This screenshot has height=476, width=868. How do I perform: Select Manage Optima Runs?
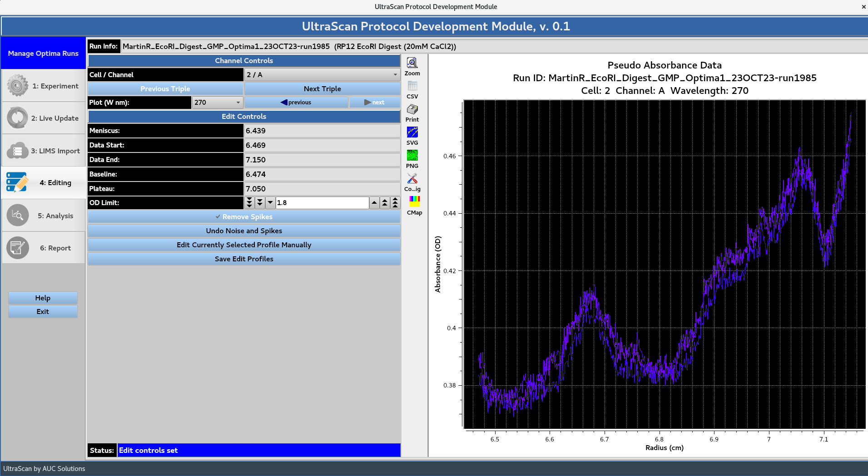coord(43,53)
